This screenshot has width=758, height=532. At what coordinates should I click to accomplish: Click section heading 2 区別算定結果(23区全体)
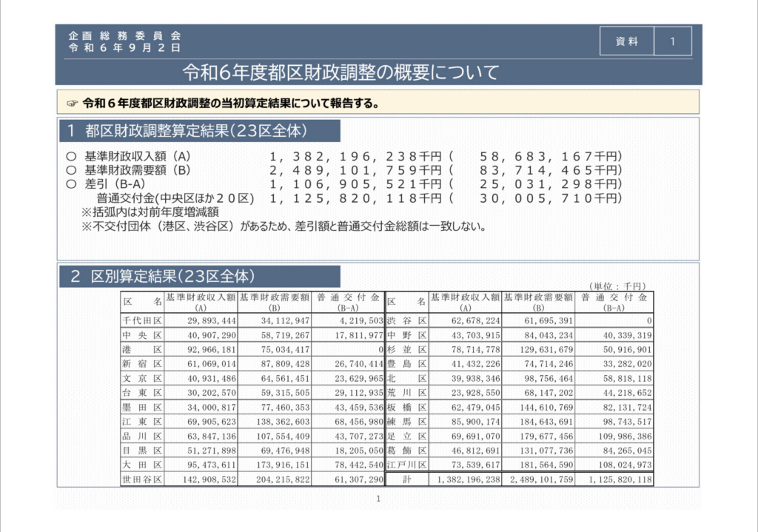pos(200,277)
